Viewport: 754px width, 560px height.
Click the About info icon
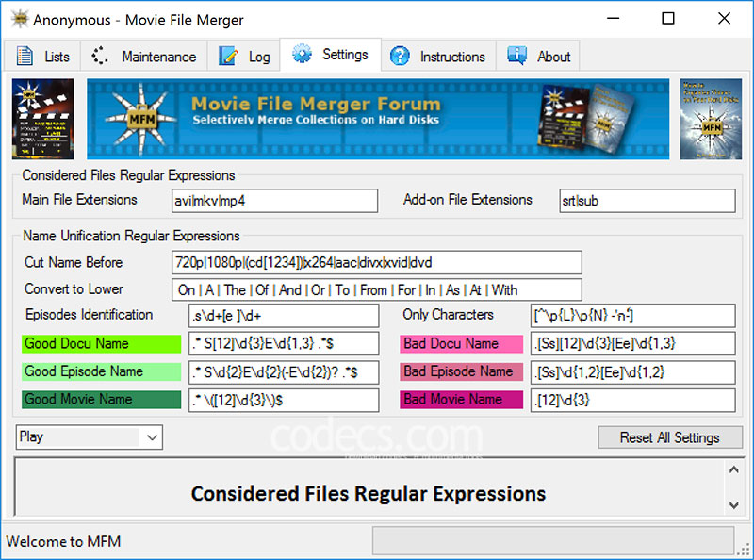click(516, 56)
